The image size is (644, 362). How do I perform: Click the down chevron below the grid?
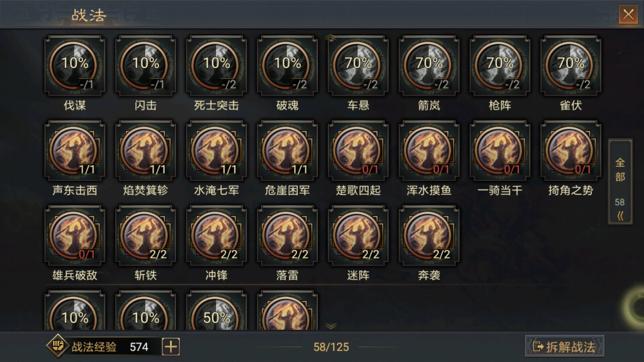tap(331, 326)
